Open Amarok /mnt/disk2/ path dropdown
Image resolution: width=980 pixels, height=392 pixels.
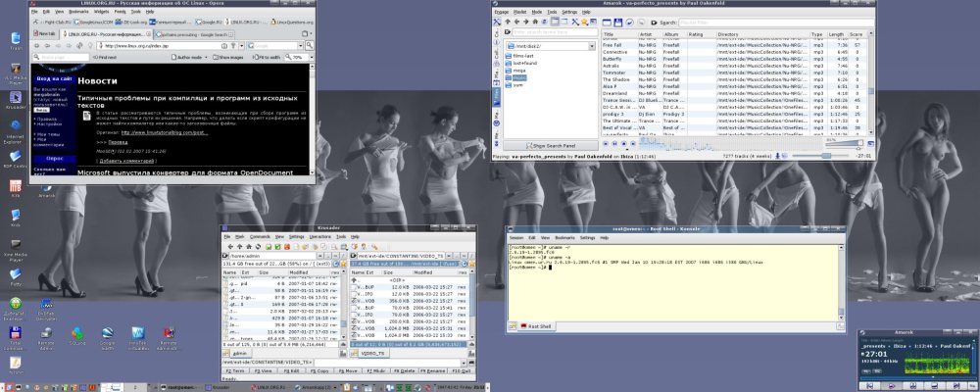[592, 46]
